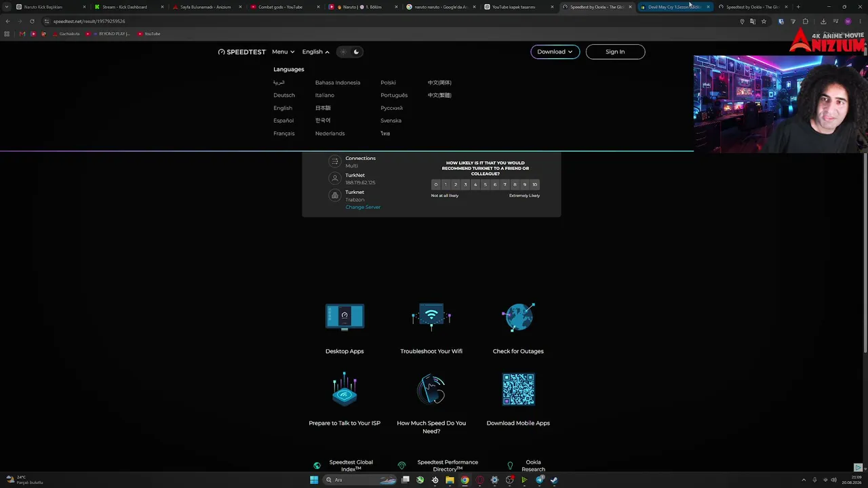The image size is (868, 488).
Task: Select Português from the Languages menu
Action: tap(394, 95)
